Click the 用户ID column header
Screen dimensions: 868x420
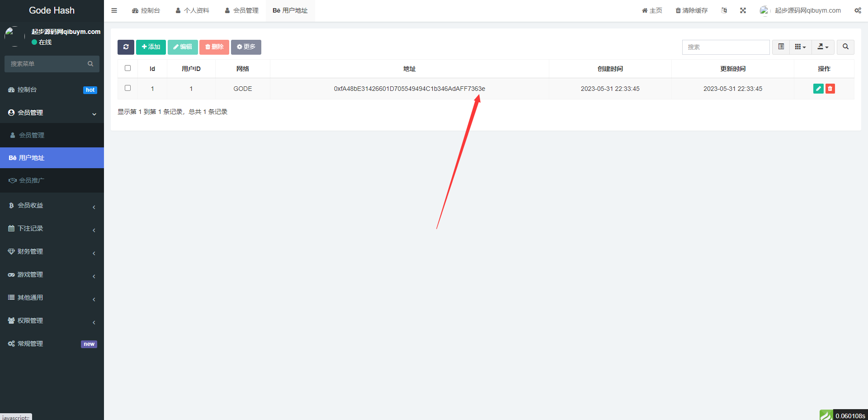(x=191, y=69)
